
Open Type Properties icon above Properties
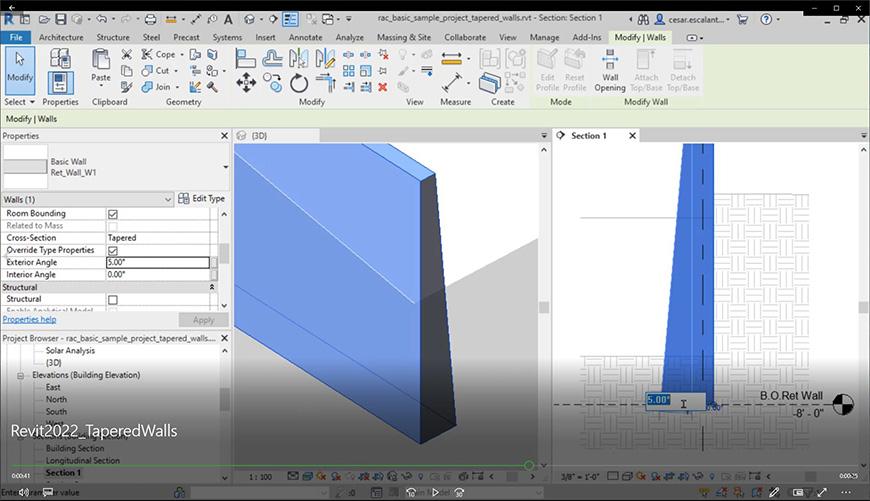[60, 58]
